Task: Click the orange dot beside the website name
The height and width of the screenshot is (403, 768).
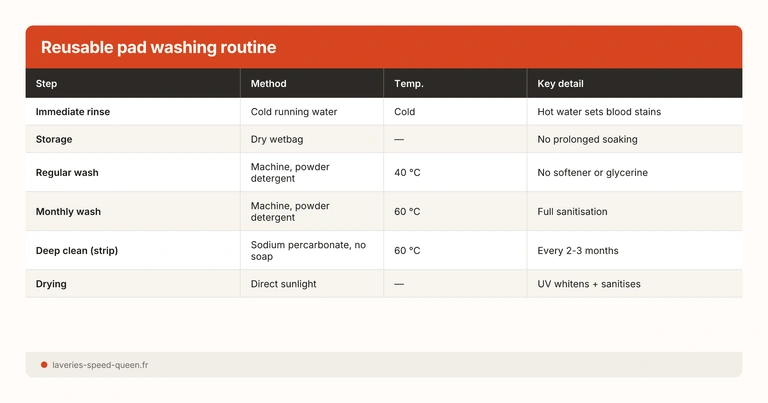Action: [x=44, y=365]
